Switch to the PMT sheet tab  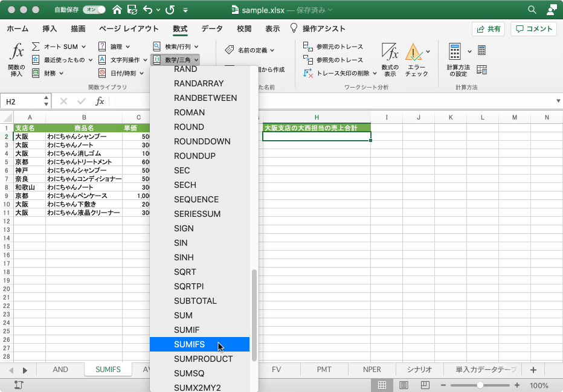pyautogui.click(x=324, y=370)
